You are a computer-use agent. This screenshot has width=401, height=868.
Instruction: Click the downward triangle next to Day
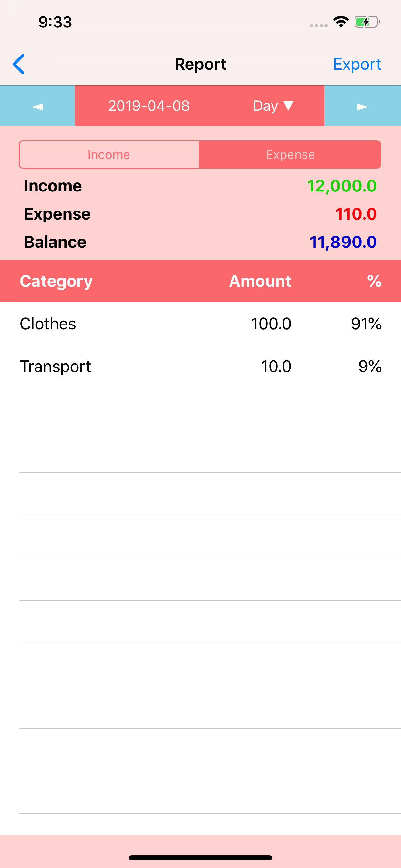click(288, 106)
